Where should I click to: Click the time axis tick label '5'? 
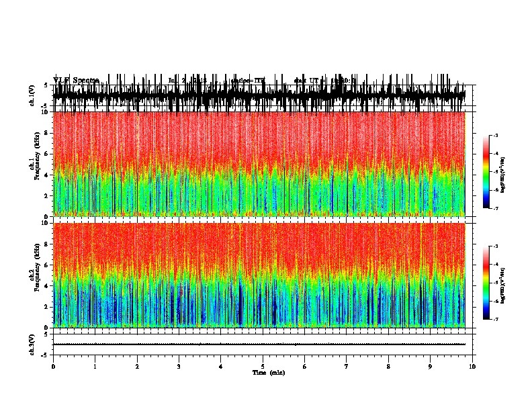tap(263, 367)
